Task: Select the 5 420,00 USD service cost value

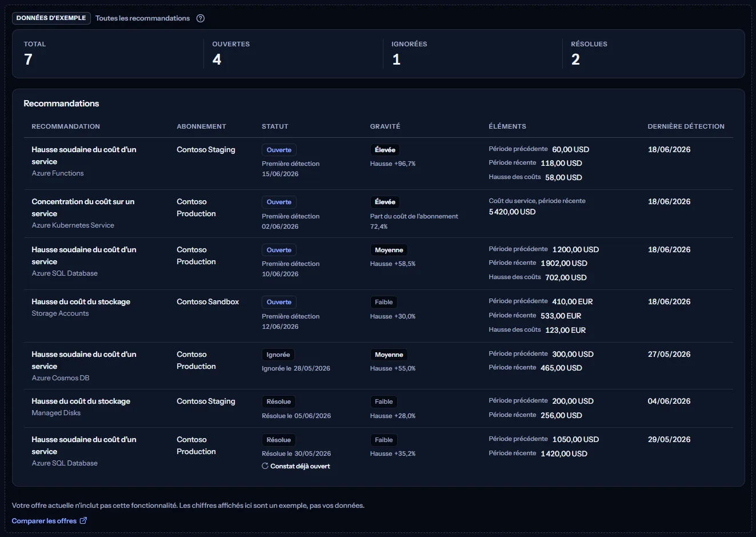Action: [512, 212]
